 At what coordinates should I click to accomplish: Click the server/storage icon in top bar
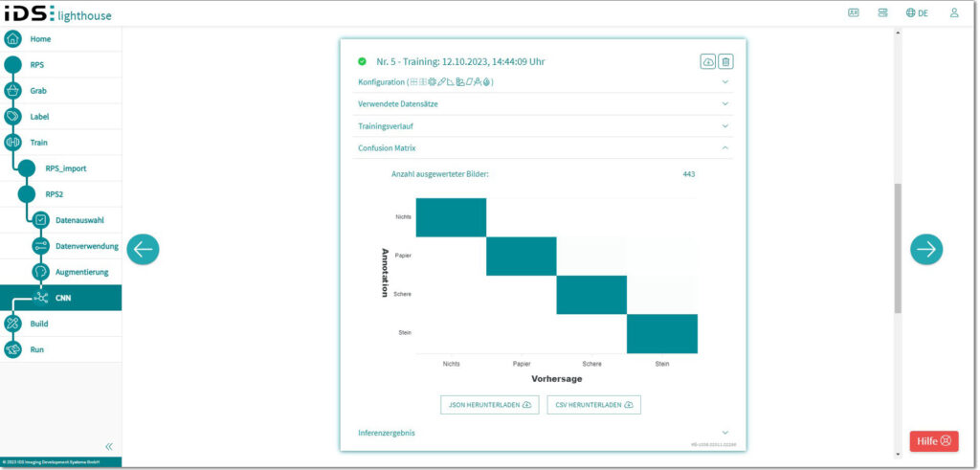point(882,13)
